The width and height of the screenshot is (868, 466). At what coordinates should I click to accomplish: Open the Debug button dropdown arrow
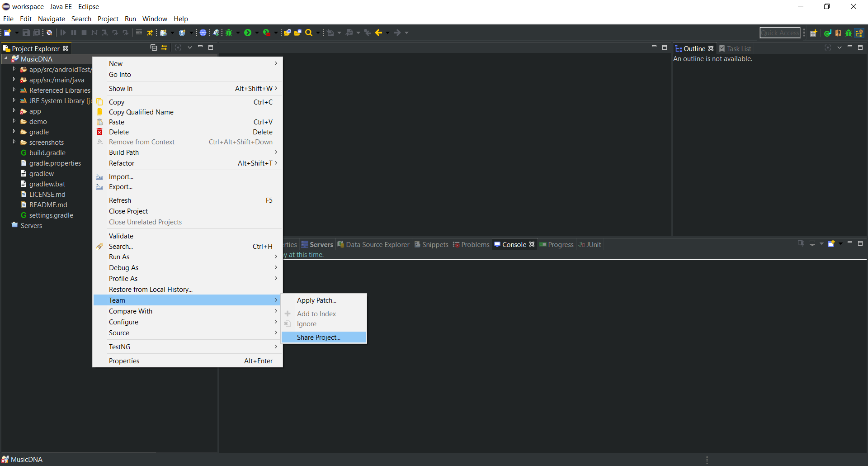click(238, 33)
